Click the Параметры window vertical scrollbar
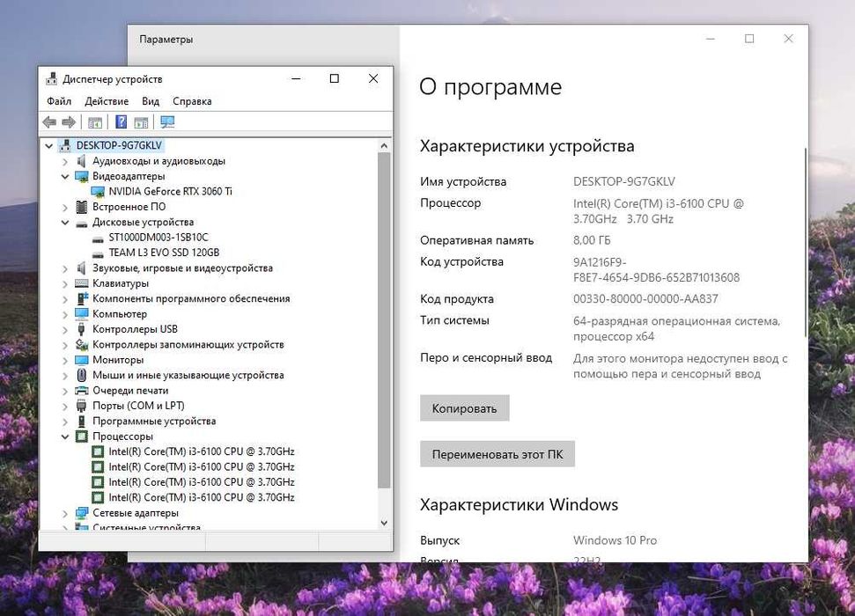The image size is (855, 616). pyautogui.click(x=806, y=243)
